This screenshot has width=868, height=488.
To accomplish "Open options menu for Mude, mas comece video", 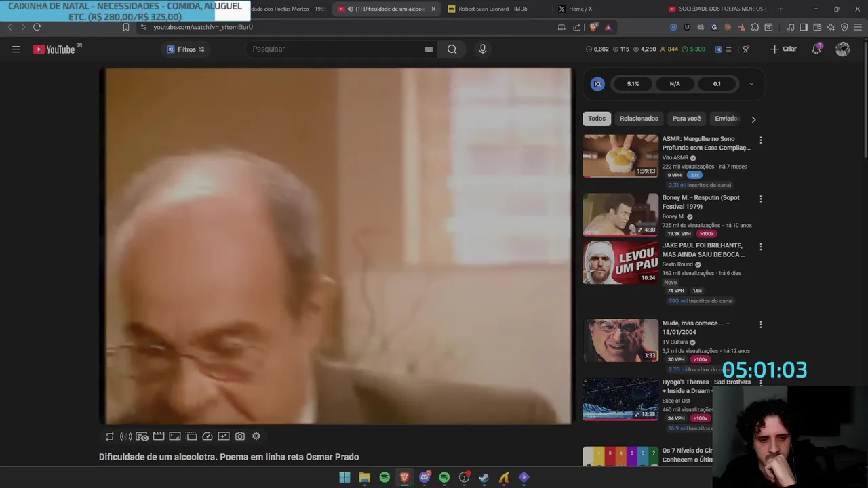I will tap(760, 325).
